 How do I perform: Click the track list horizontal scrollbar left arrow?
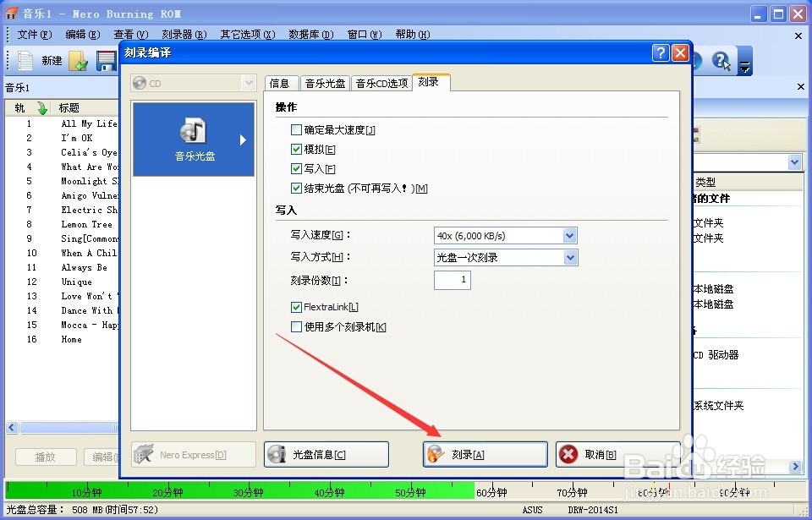coord(12,427)
